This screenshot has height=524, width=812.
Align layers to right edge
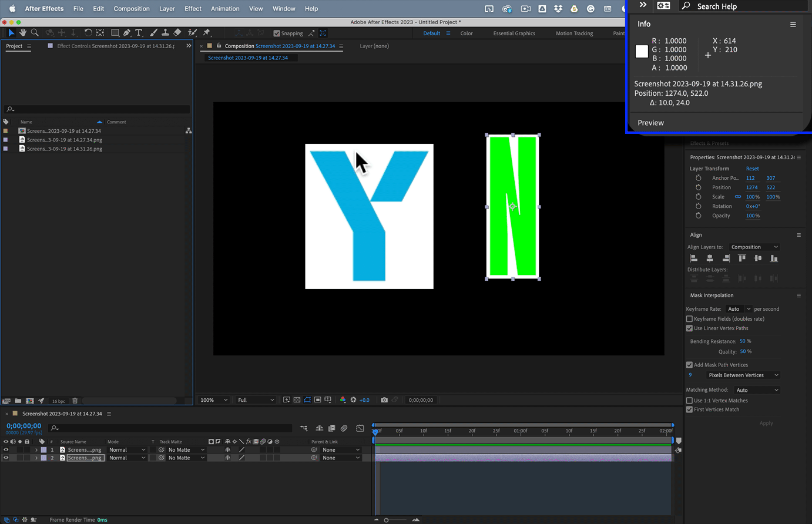click(726, 258)
